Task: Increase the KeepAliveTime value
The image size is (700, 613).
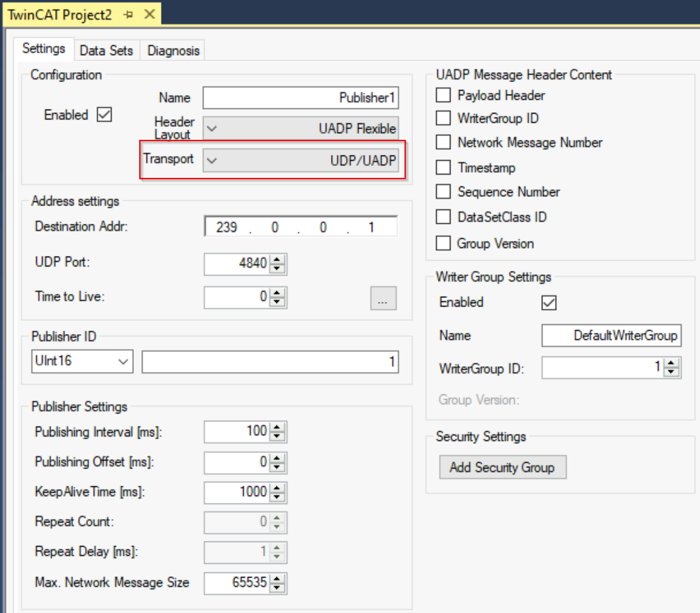Action: (277, 488)
